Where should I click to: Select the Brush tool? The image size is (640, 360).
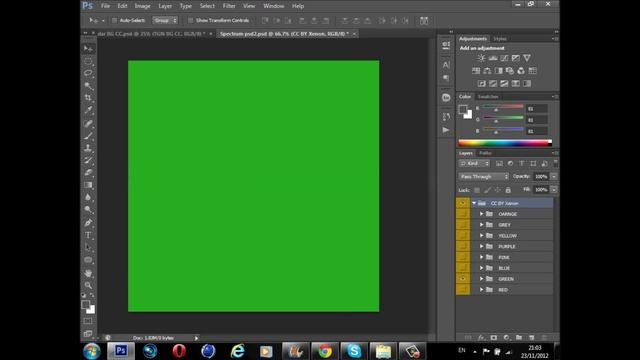point(88,136)
